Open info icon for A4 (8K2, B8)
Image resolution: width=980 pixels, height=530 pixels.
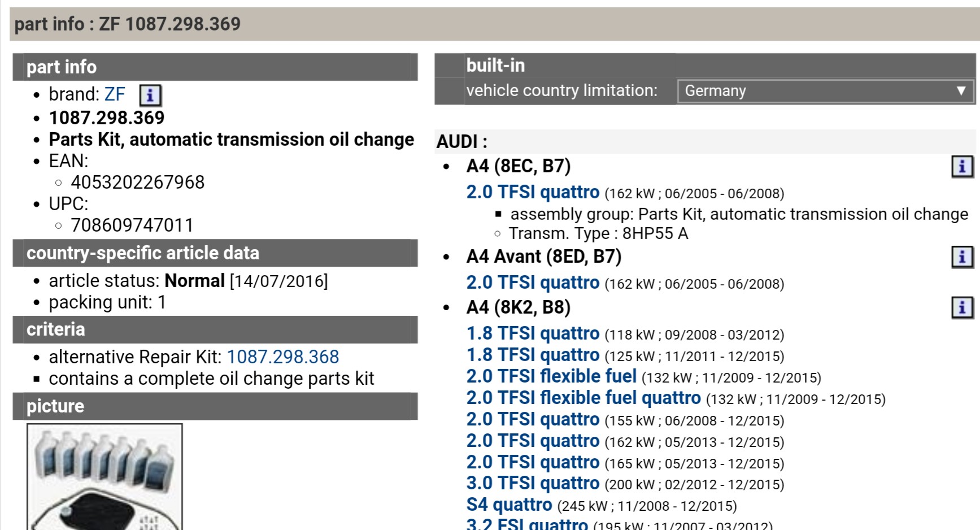click(x=962, y=308)
